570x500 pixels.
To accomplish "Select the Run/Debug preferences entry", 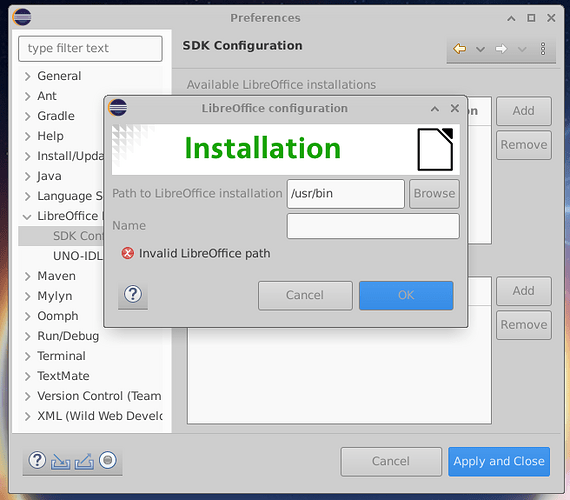I will point(68,336).
